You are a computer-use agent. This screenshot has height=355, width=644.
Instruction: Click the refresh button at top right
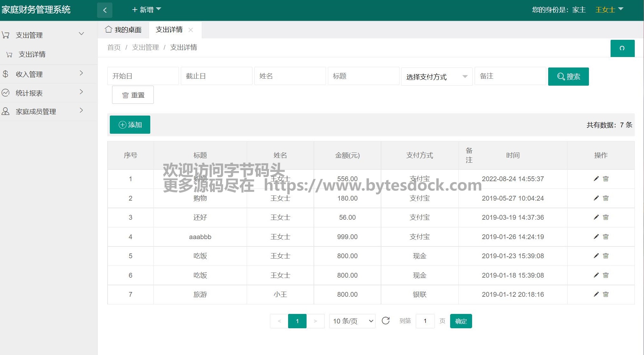[622, 48]
